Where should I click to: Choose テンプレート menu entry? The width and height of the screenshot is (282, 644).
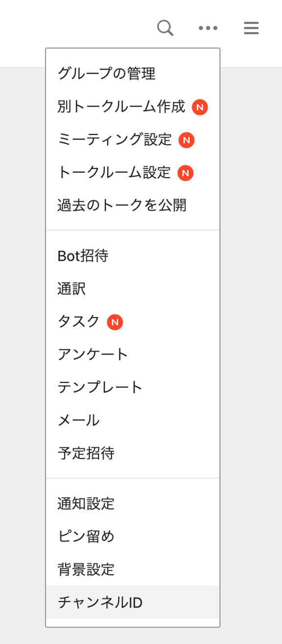click(x=133, y=388)
